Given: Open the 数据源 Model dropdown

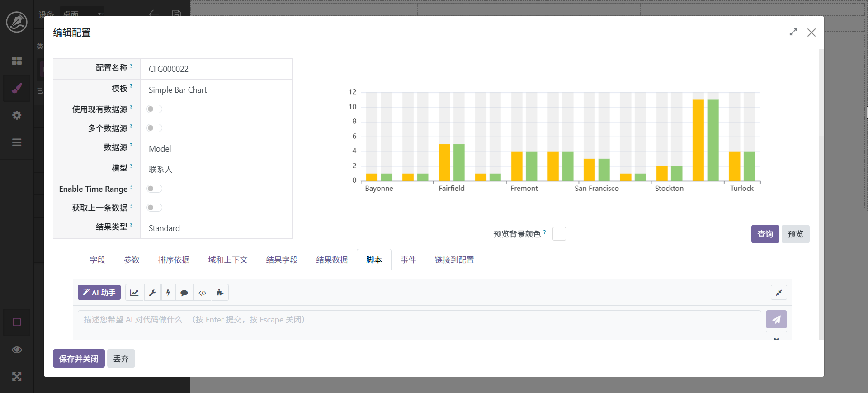Looking at the screenshot, I should click(216, 149).
